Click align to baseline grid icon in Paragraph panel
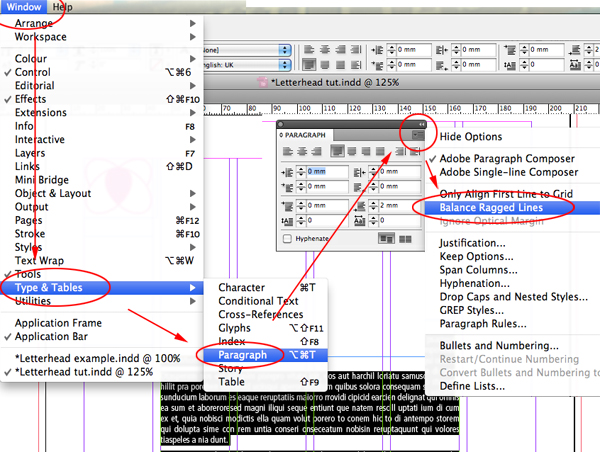The width and height of the screenshot is (600, 452). (x=405, y=239)
